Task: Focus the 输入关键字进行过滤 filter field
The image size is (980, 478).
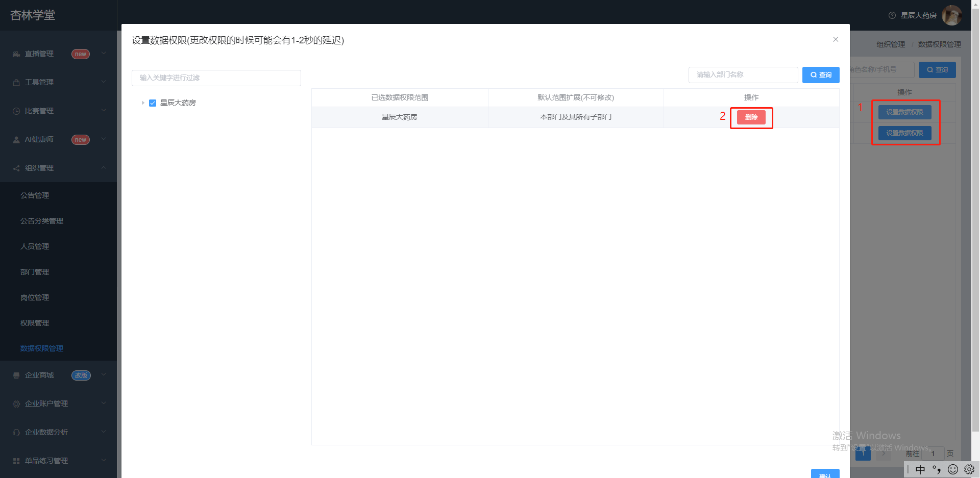Action: (x=216, y=78)
